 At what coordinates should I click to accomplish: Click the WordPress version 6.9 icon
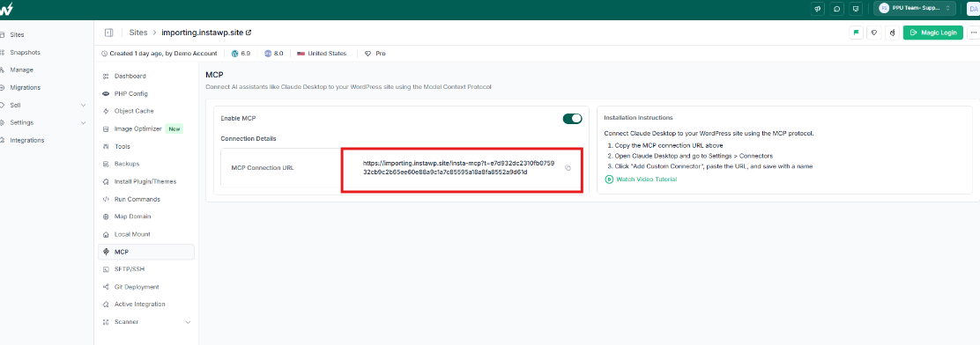coord(235,54)
